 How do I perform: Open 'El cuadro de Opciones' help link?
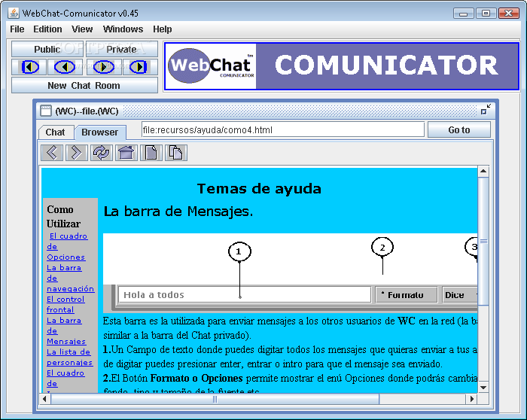66,247
